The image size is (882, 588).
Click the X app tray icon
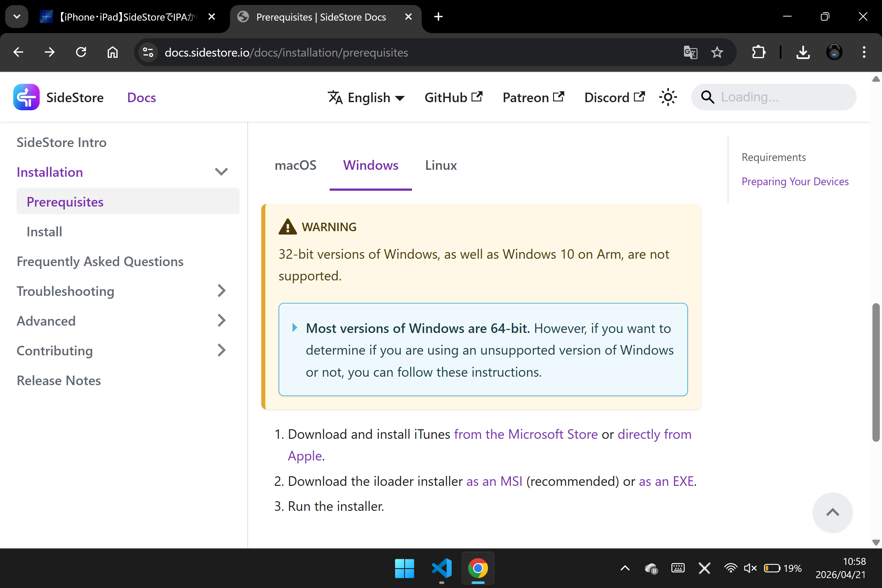pos(704,569)
